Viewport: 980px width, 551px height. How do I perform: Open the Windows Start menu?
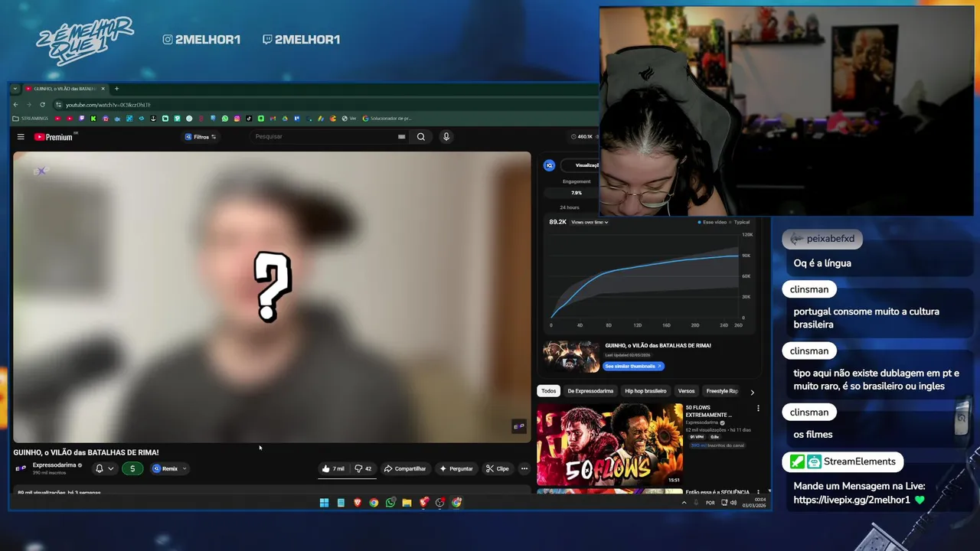click(x=324, y=503)
